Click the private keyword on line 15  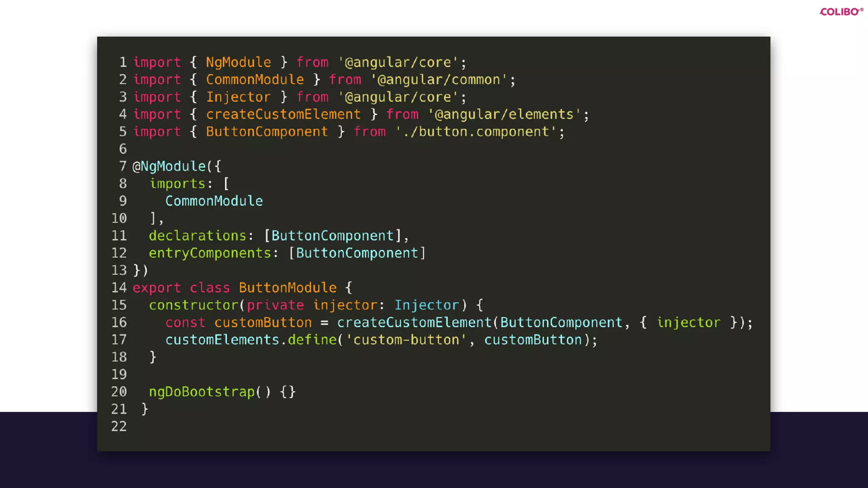[x=275, y=305]
